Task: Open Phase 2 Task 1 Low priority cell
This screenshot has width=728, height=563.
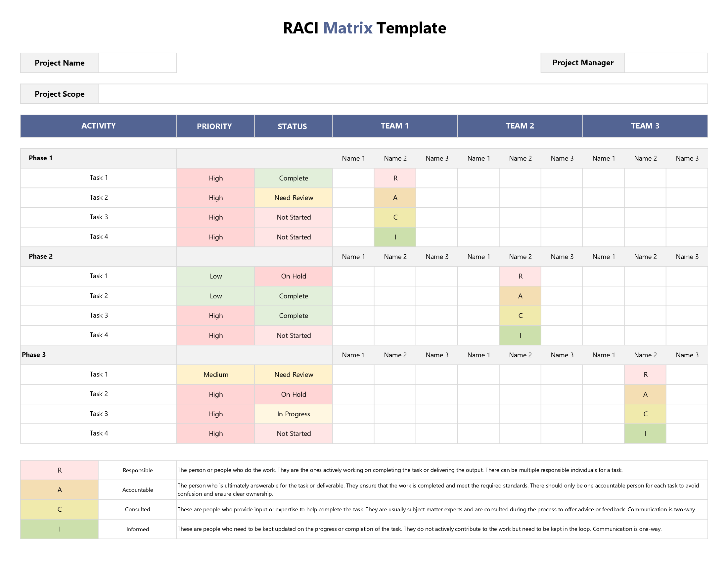Action: [215, 276]
